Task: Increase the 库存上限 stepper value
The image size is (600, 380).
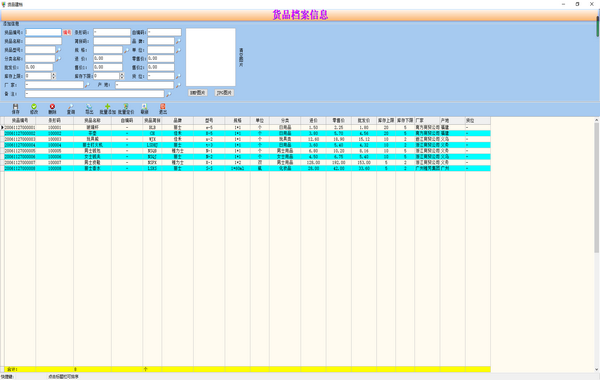Action: 54,74
